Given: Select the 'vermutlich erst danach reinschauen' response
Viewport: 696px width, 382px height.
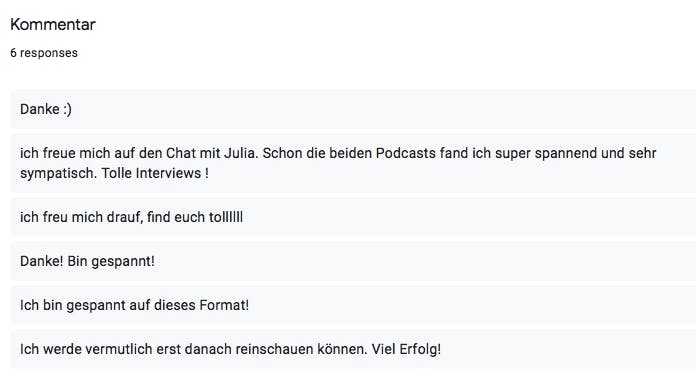Looking at the screenshot, I should 353,349.
